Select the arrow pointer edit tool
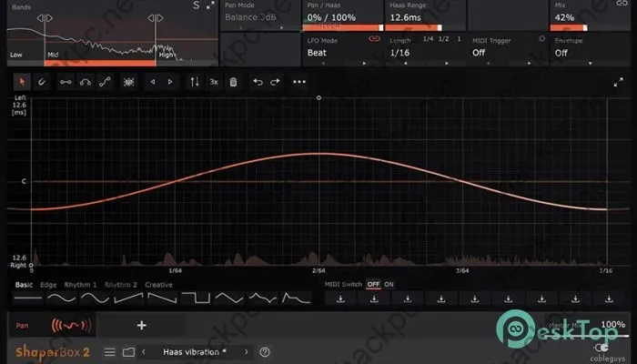The width and height of the screenshot is (637, 364). (x=22, y=82)
